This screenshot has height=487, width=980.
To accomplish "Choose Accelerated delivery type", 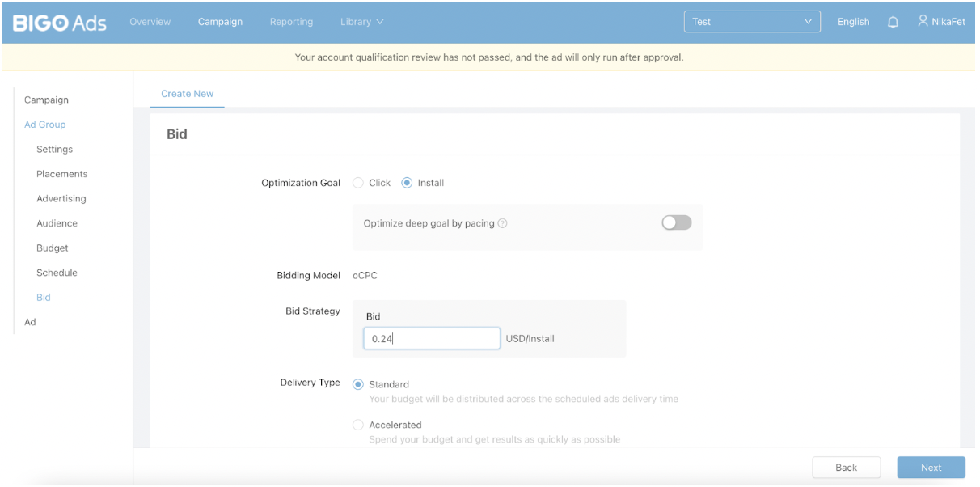I will click(358, 425).
